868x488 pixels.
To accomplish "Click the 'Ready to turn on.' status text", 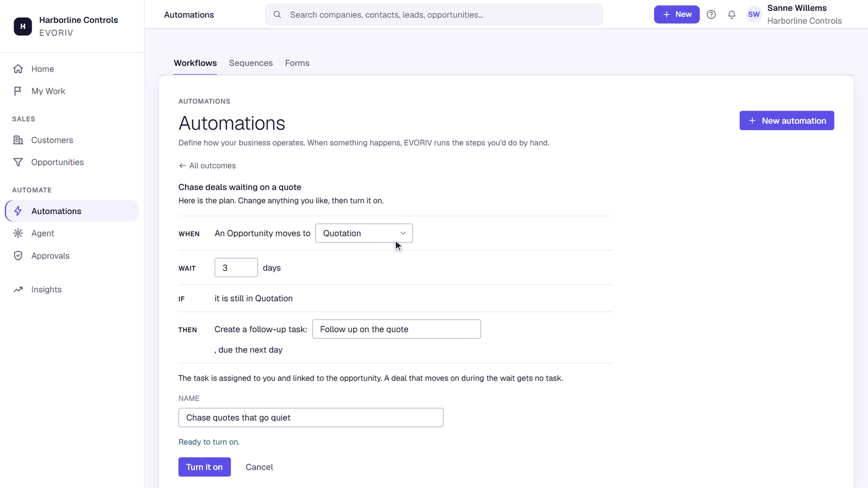I will pyautogui.click(x=209, y=442).
